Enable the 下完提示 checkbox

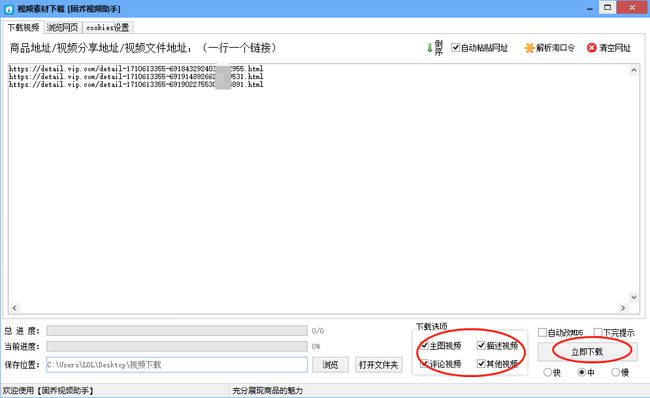[598, 332]
